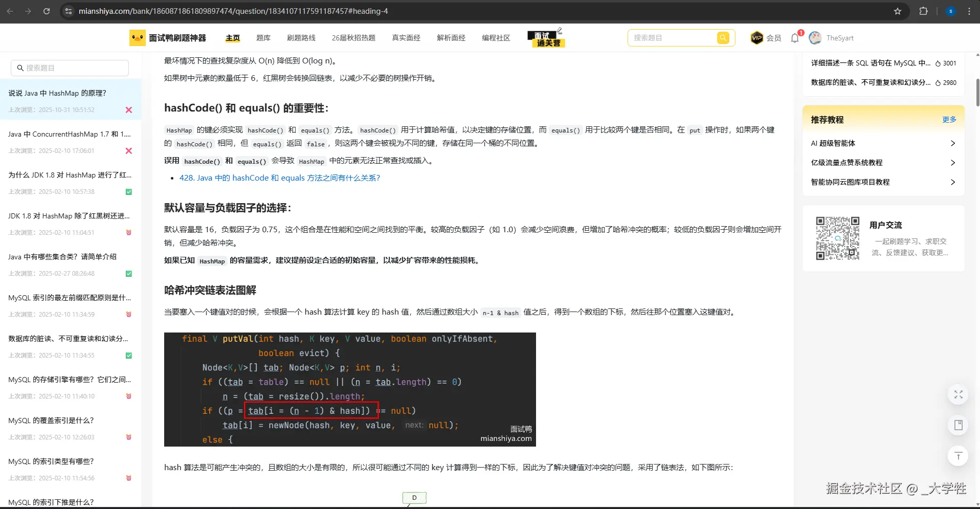The width and height of the screenshot is (980, 509).
Task: Click the floating bookmark icon
Action: click(x=958, y=425)
